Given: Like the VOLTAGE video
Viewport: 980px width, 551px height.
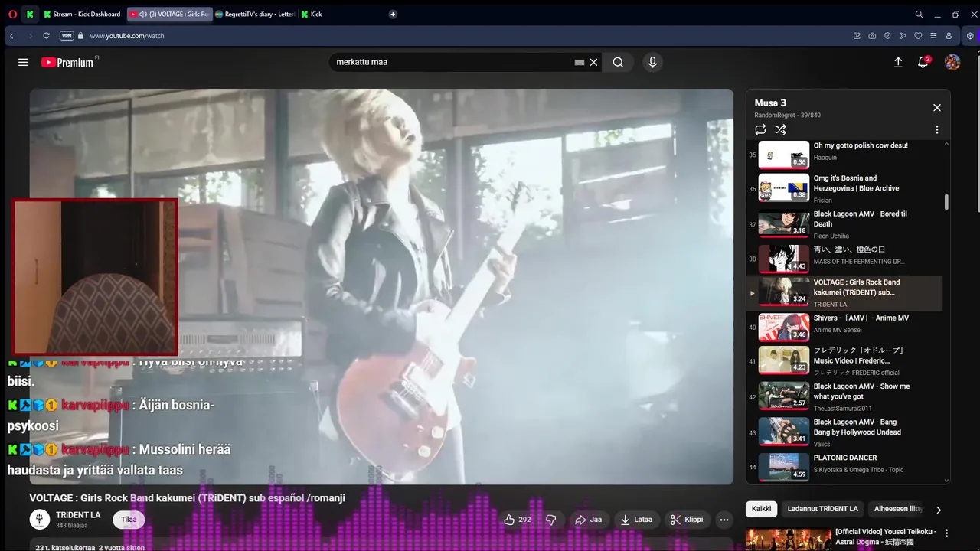Looking at the screenshot, I should click(x=518, y=520).
